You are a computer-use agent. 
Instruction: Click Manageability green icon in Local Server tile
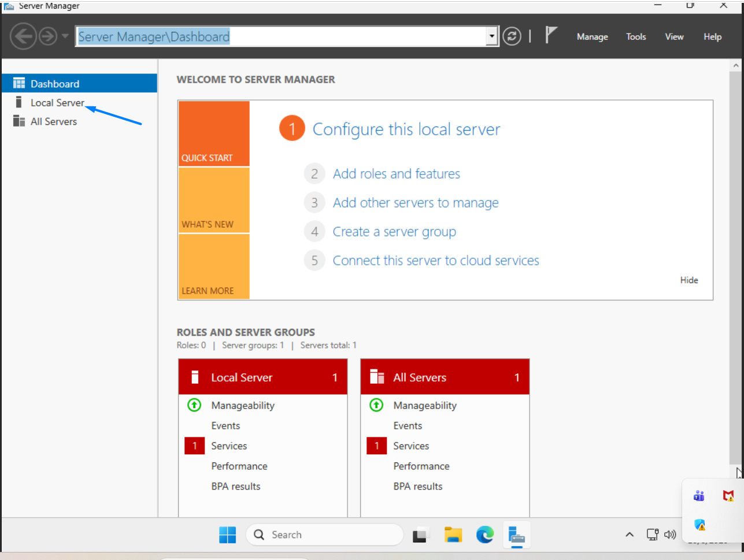pos(194,405)
